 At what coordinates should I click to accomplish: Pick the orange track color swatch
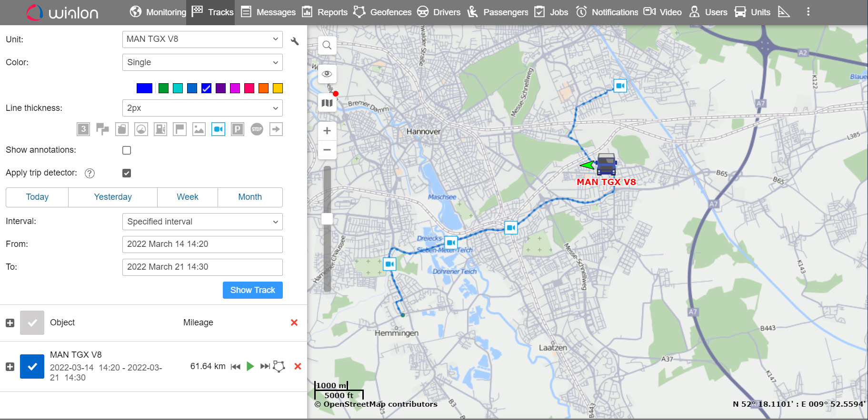click(263, 88)
